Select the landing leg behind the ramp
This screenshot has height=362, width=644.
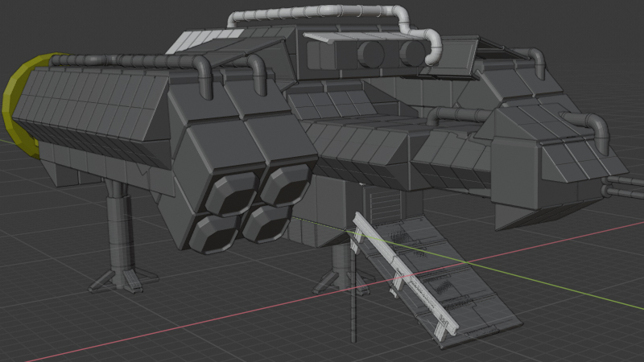340,269
